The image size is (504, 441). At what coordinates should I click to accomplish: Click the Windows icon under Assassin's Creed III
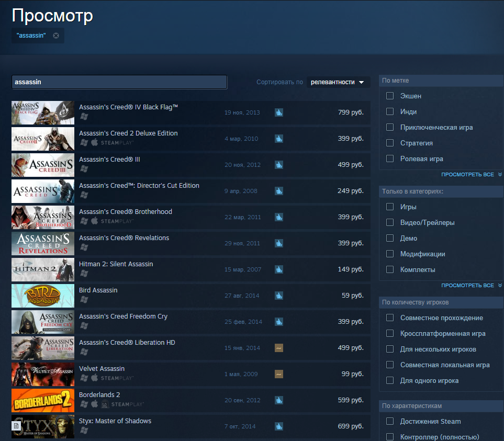[84, 169]
